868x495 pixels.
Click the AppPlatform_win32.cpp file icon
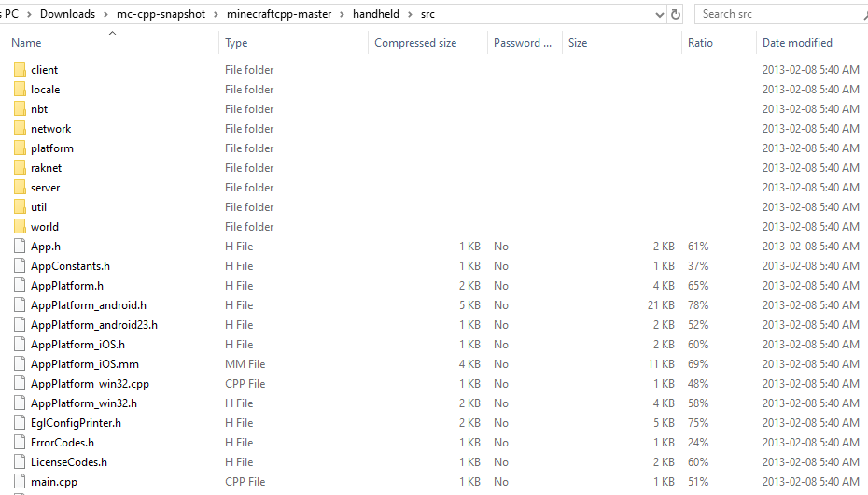(x=20, y=383)
